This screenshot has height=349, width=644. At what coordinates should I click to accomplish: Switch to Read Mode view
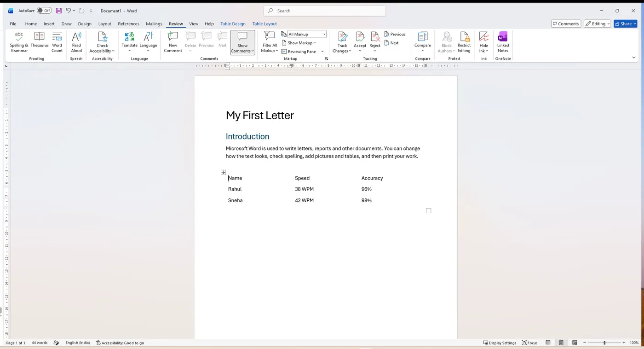(x=548, y=343)
